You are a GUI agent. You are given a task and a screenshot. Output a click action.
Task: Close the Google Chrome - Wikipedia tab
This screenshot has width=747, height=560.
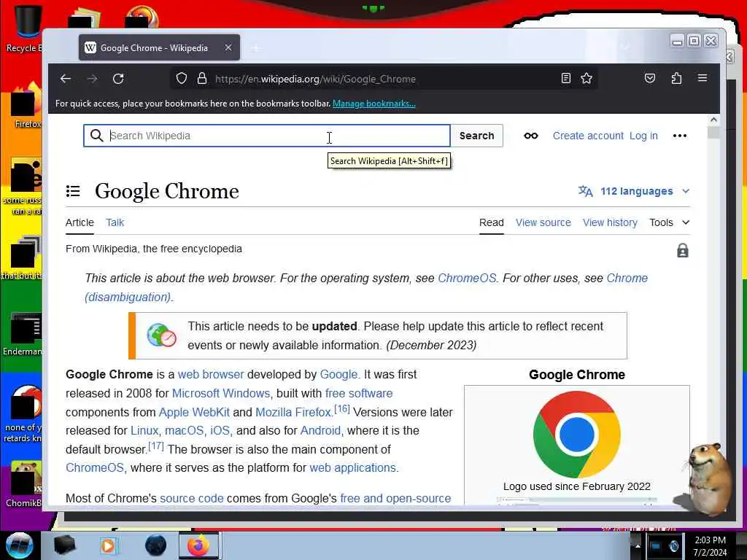(x=228, y=47)
